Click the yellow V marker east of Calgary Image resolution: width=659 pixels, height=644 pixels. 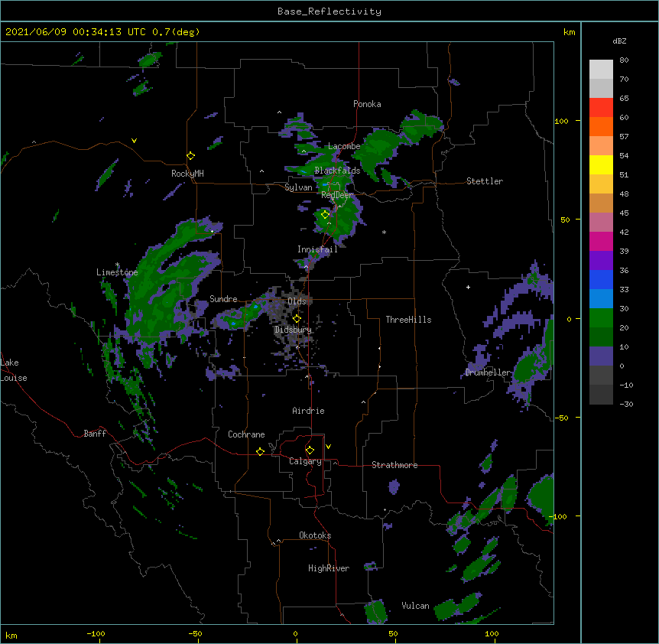(328, 447)
